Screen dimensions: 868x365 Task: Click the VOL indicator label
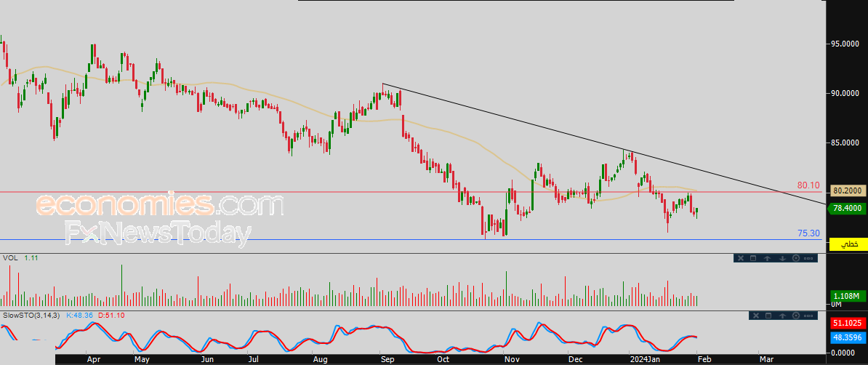pos(10,258)
